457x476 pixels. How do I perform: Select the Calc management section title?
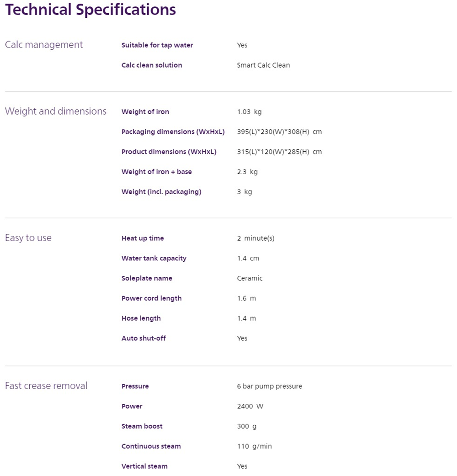(x=44, y=45)
